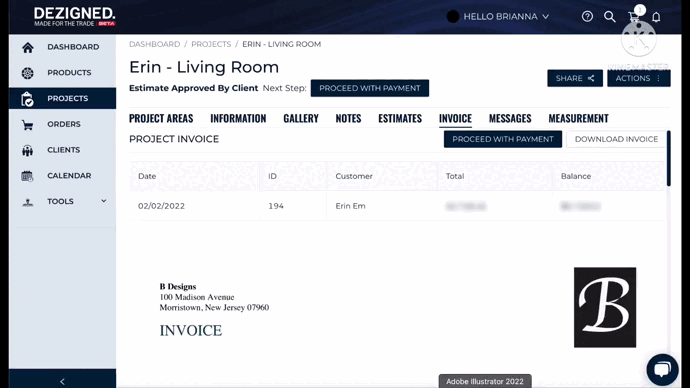Switch to the Information tab
The width and height of the screenshot is (690, 388).
point(238,118)
